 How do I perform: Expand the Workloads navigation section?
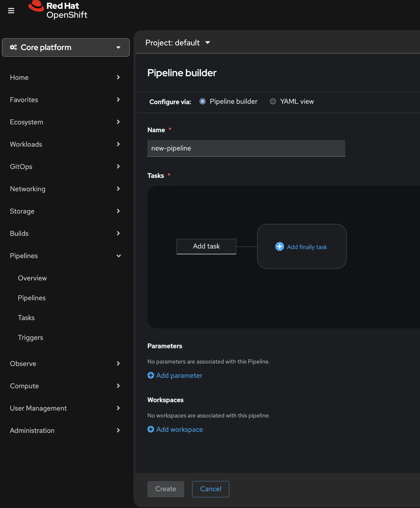pos(65,144)
